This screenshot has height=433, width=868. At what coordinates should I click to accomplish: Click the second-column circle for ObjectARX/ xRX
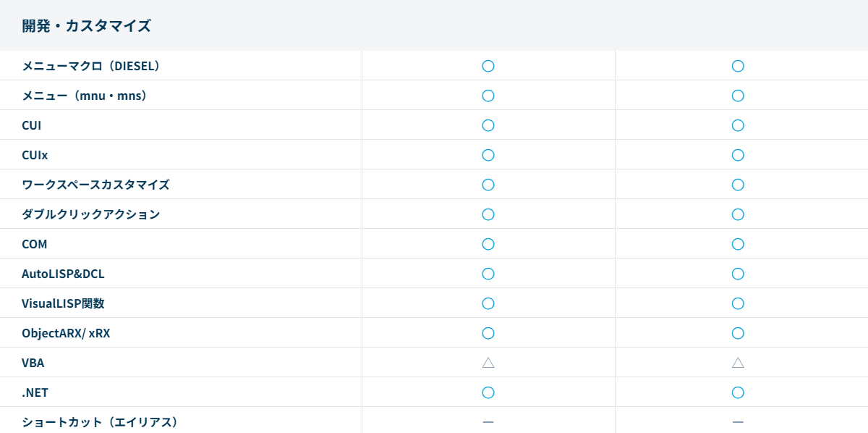coord(738,333)
